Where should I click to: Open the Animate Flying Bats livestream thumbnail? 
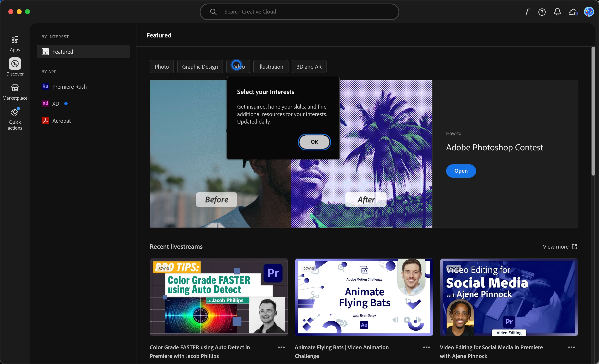[x=364, y=297]
